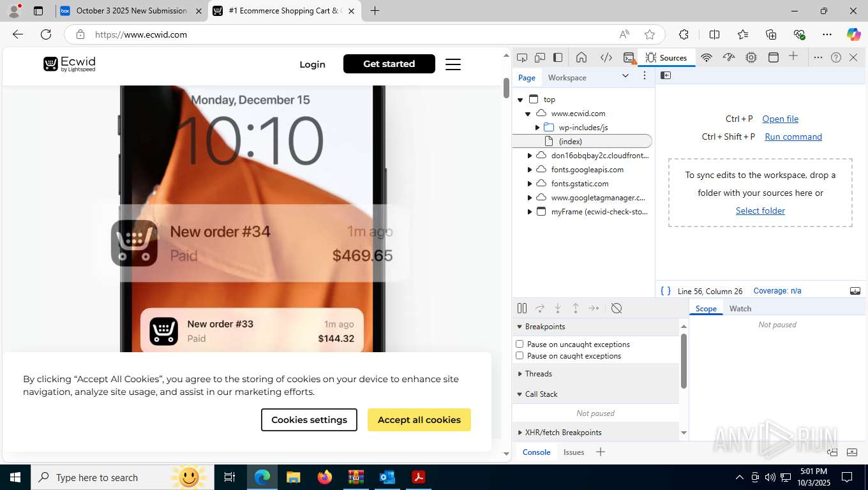This screenshot has width=868, height=490.
Task: Switch to the Workspace navigator tab
Action: (567, 77)
